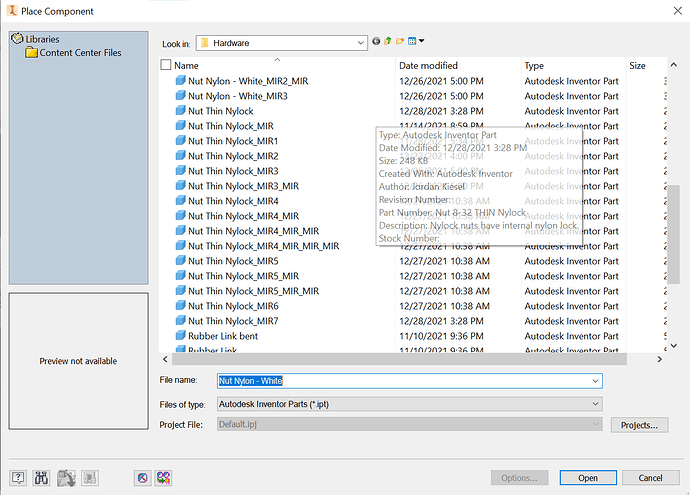The image size is (690, 495).
Task: Select the Rubber Link bent file
Action: click(x=223, y=336)
